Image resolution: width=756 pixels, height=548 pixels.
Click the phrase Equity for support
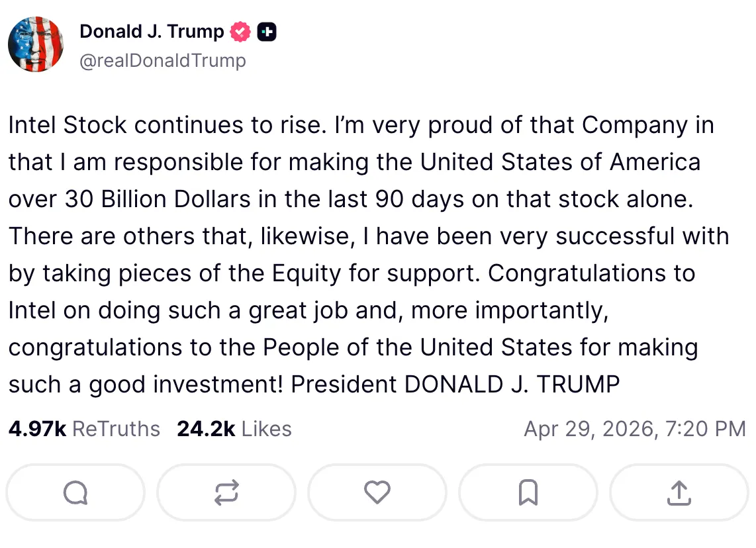click(x=376, y=274)
